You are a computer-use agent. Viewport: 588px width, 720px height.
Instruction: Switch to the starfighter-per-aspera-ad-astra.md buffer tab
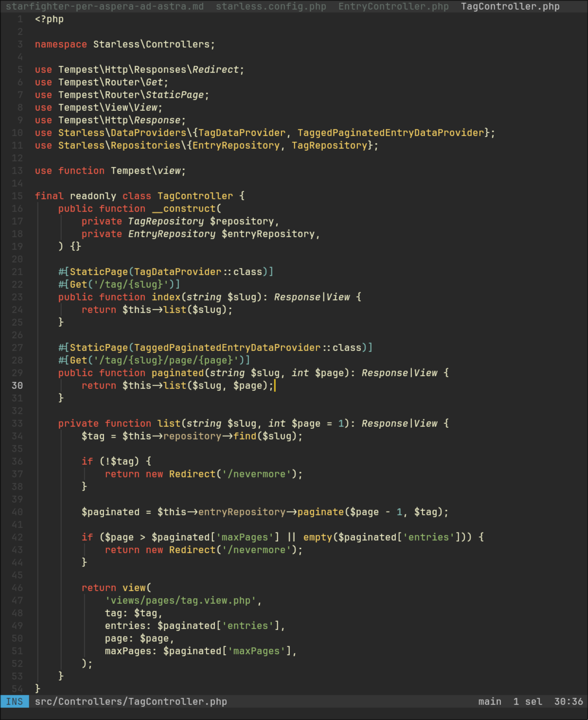pyautogui.click(x=105, y=6)
